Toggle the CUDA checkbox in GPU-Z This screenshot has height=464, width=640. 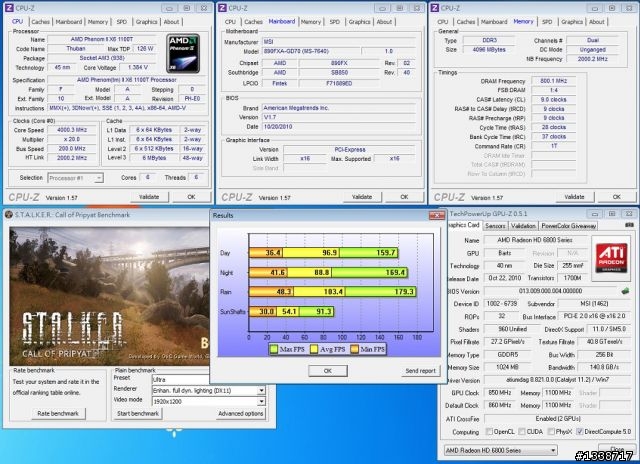click(522, 431)
